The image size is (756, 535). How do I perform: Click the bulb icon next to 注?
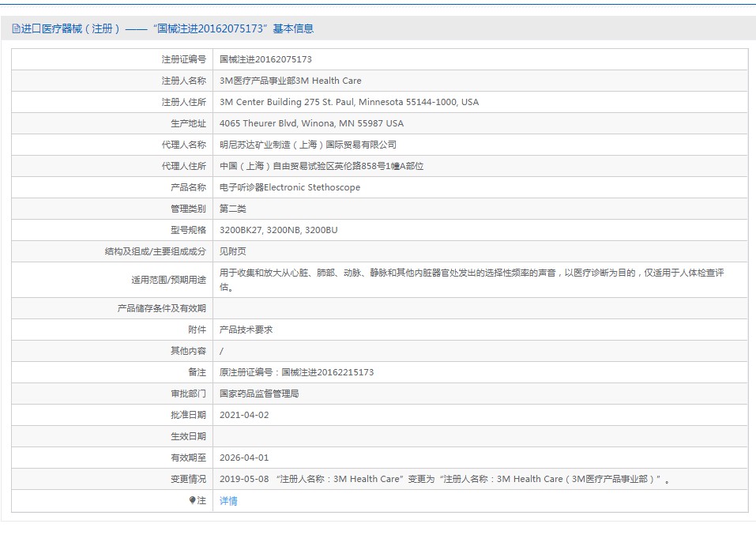[193, 500]
